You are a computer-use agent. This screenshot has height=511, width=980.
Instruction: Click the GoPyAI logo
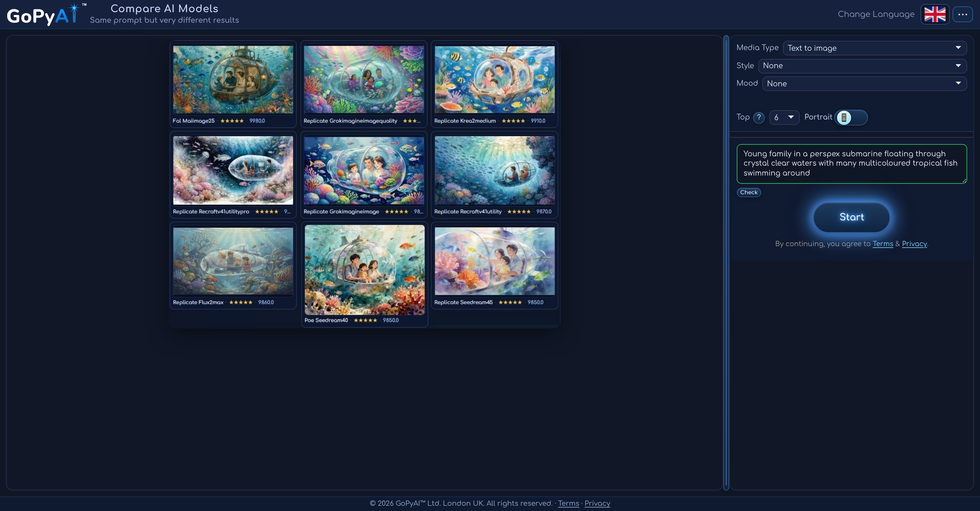(x=47, y=15)
